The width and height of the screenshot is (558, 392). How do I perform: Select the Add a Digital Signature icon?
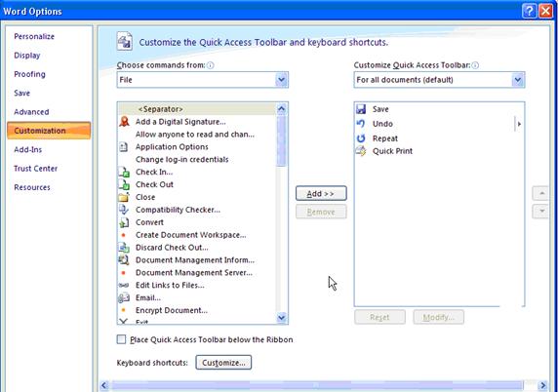(x=124, y=122)
